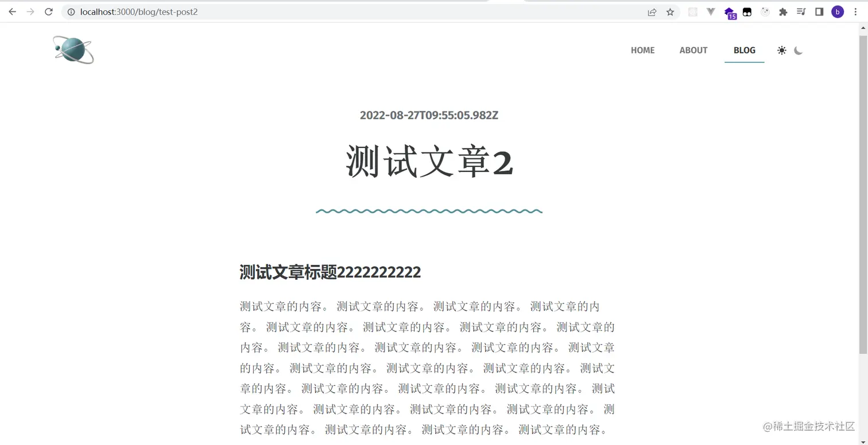Click the black rounded extension icon
This screenshot has width=868, height=445.
tap(747, 11)
